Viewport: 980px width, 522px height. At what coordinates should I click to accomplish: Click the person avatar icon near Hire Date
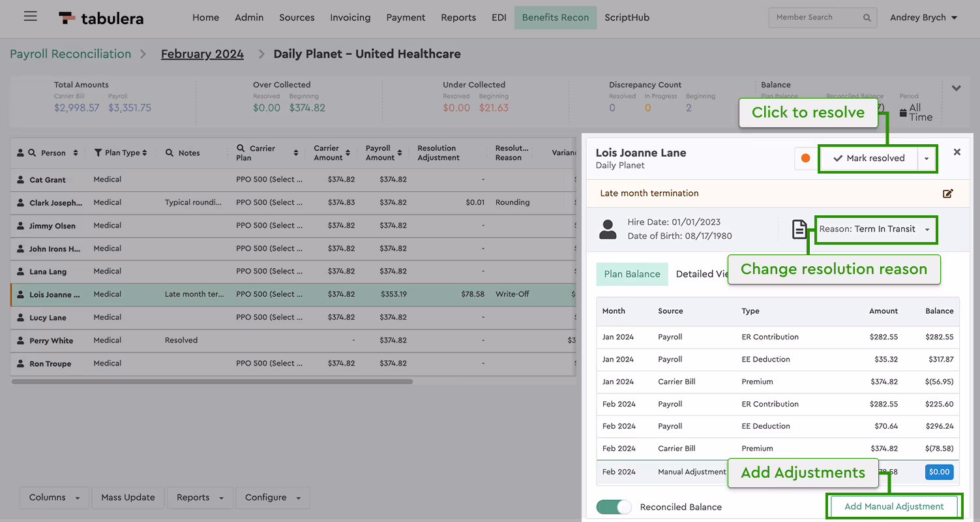[608, 229]
